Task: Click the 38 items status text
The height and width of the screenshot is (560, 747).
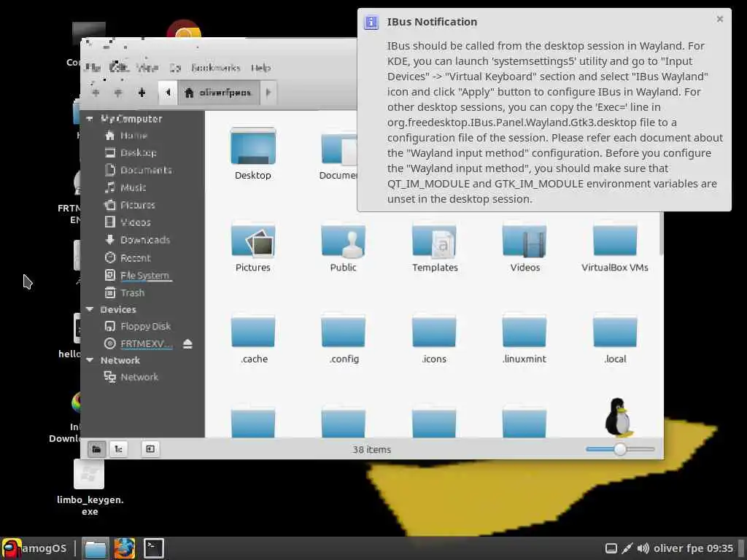Action: coord(371,449)
